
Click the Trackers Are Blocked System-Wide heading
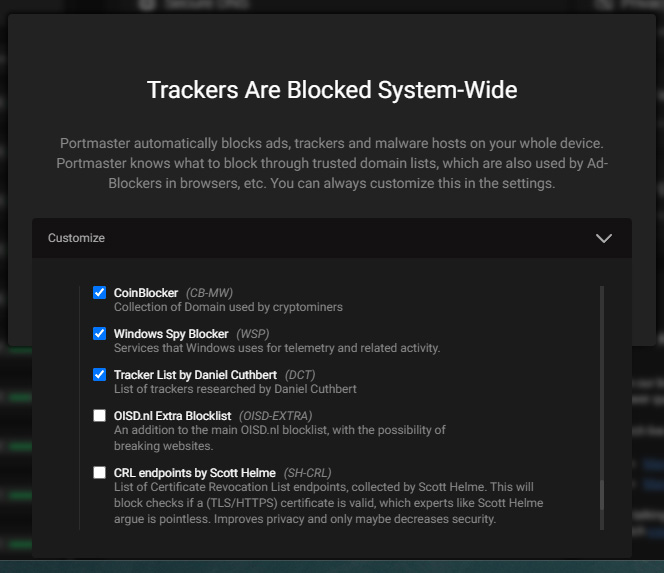point(332,90)
